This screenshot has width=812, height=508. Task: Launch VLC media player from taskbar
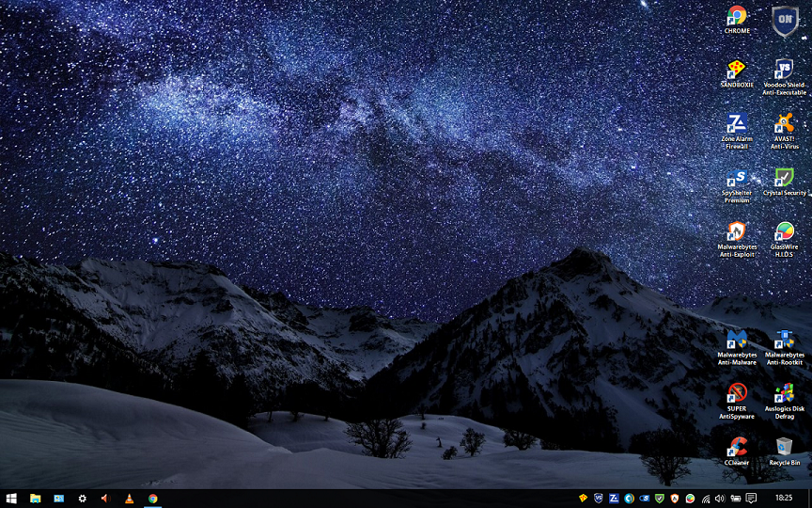click(x=130, y=499)
